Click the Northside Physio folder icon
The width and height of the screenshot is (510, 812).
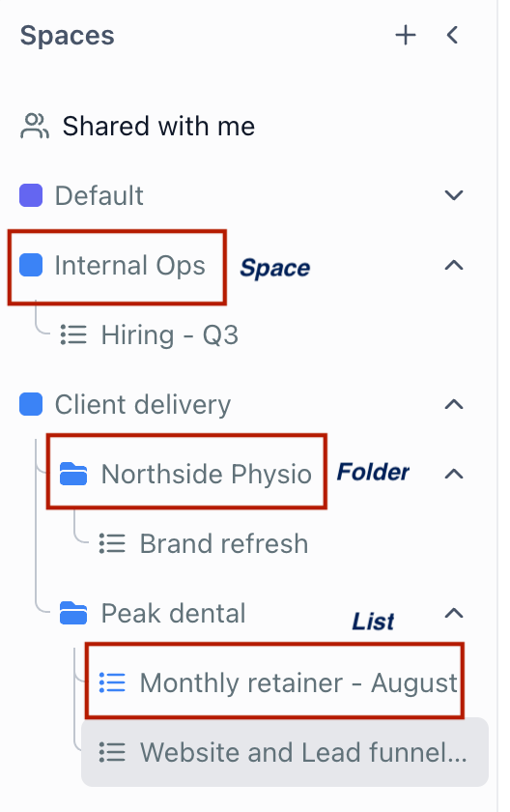click(73, 474)
